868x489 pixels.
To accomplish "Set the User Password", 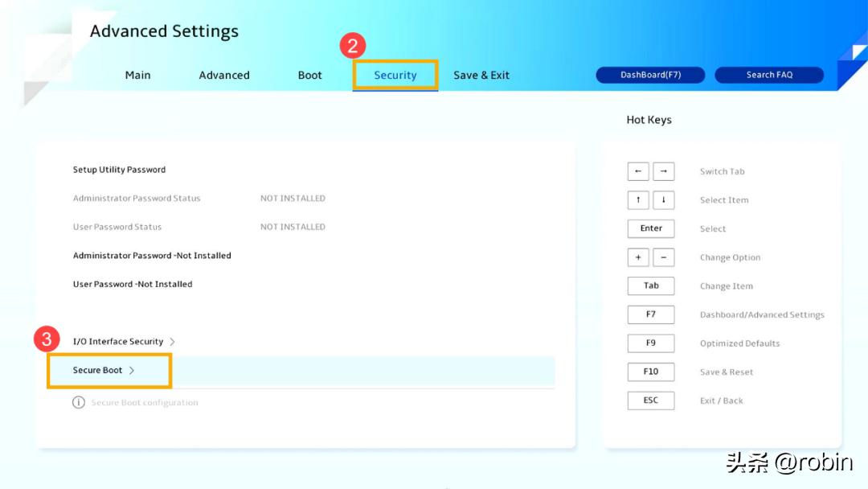I will point(133,284).
